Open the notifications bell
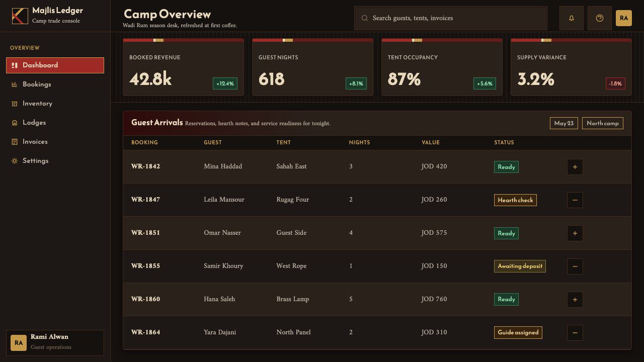 tap(572, 18)
